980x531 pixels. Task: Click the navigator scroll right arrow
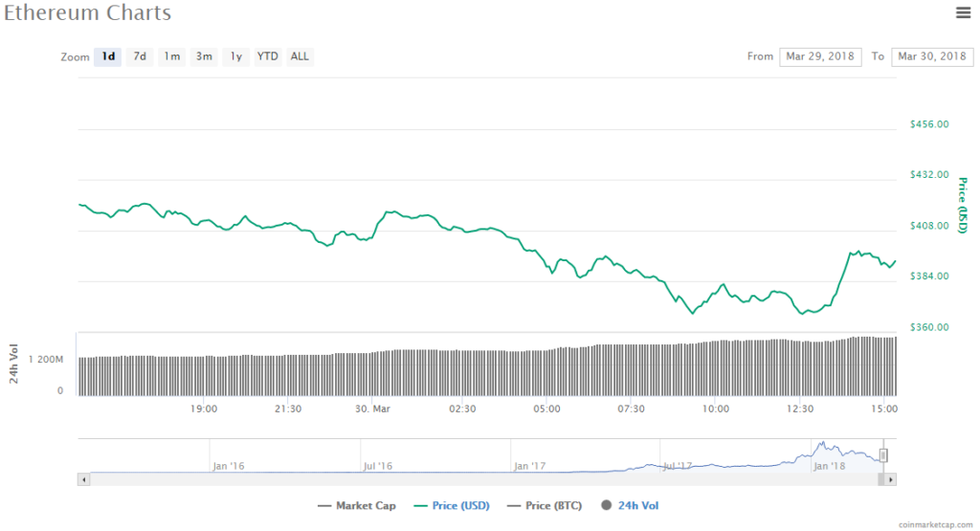click(x=891, y=478)
